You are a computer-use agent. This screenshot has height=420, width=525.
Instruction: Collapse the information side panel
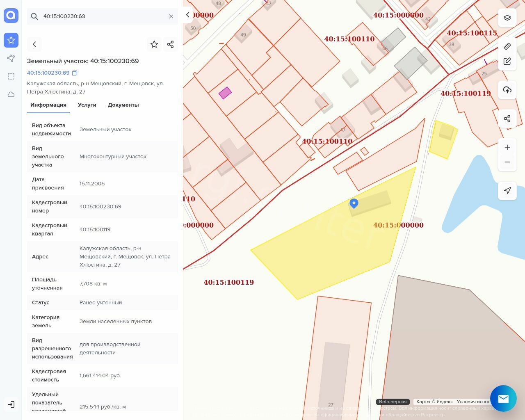tap(187, 15)
